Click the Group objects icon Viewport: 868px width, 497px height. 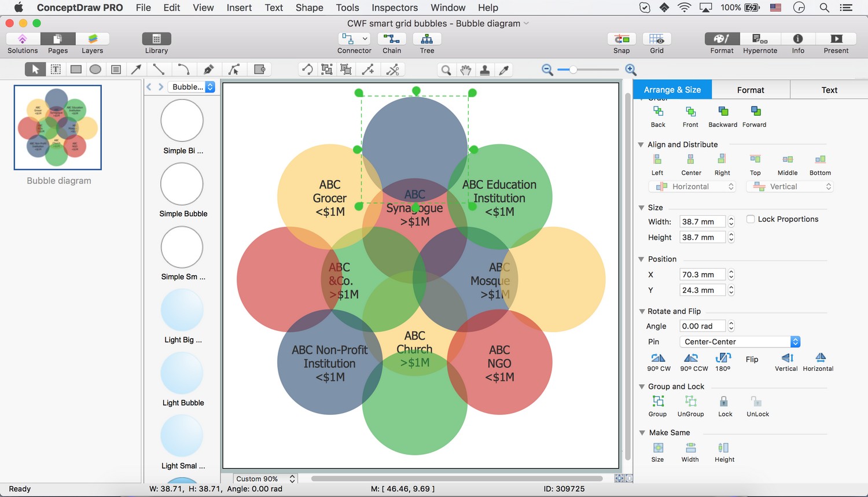tap(658, 401)
